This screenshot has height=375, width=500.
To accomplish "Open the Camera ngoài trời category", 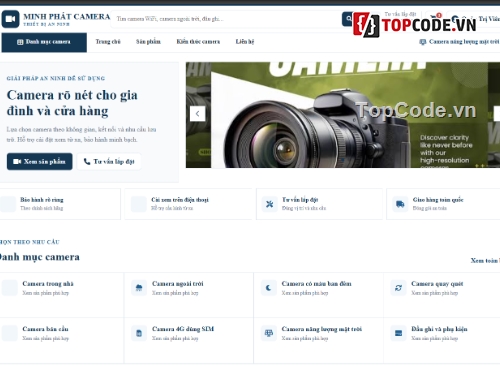I will pyautogui.click(x=189, y=295).
